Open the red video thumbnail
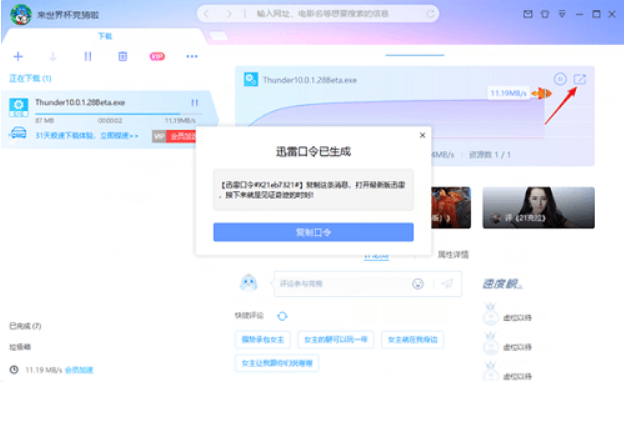 451,207
